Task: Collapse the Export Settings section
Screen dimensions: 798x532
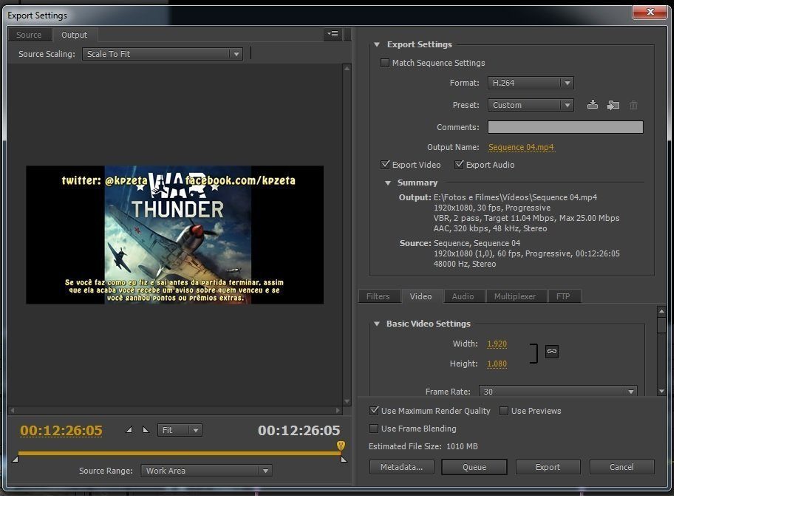Action: (377, 44)
